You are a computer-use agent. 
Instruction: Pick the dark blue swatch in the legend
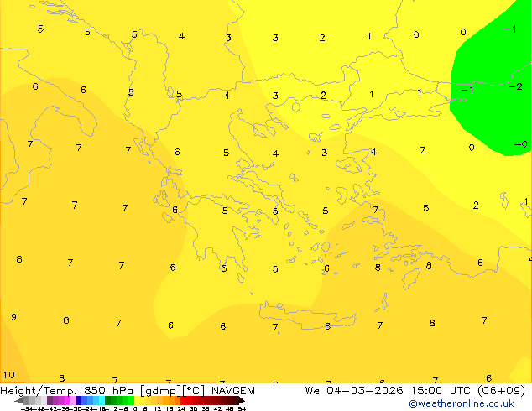pyautogui.click(x=79, y=400)
